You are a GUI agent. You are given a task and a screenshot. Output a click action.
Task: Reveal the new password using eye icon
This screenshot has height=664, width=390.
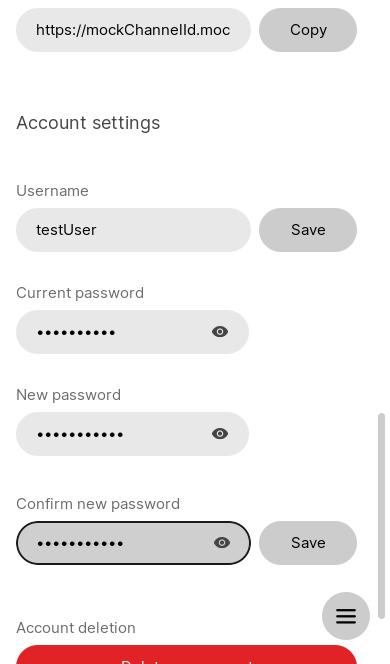click(x=220, y=434)
